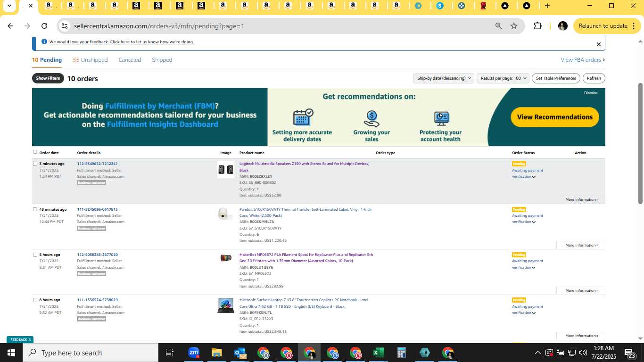Dismiss the FBM recommendations banner
This screenshot has height=362, width=644.
tap(591, 93)
